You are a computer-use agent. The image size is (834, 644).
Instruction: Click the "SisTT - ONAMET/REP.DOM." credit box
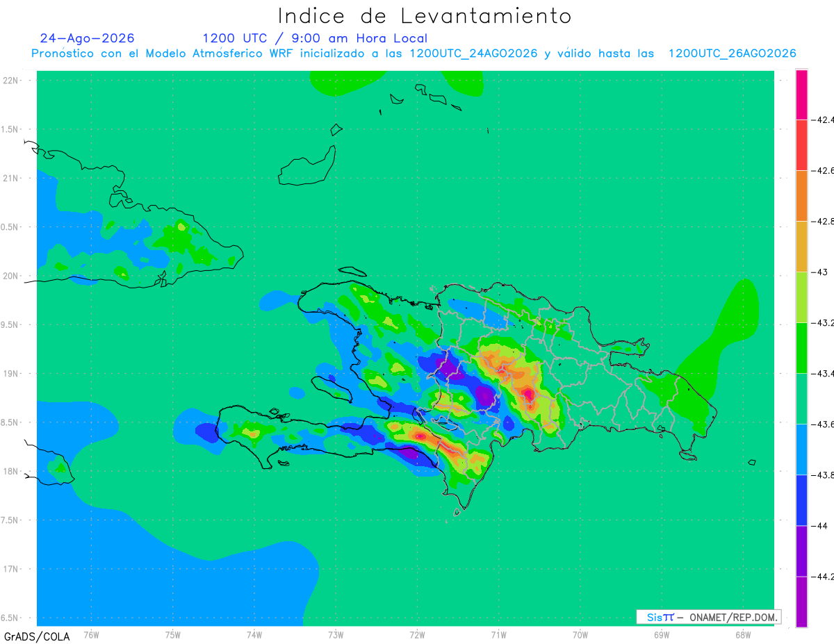click(708, 617)
